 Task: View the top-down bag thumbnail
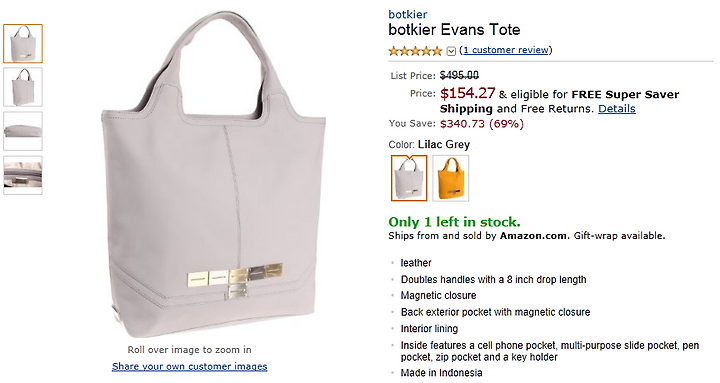[23, 131]
